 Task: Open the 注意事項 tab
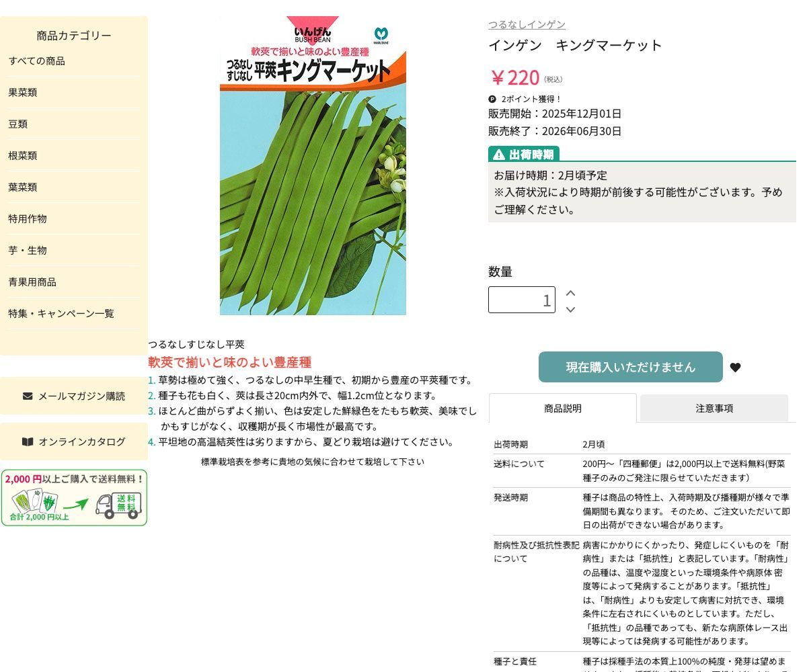tap(714, 409)
